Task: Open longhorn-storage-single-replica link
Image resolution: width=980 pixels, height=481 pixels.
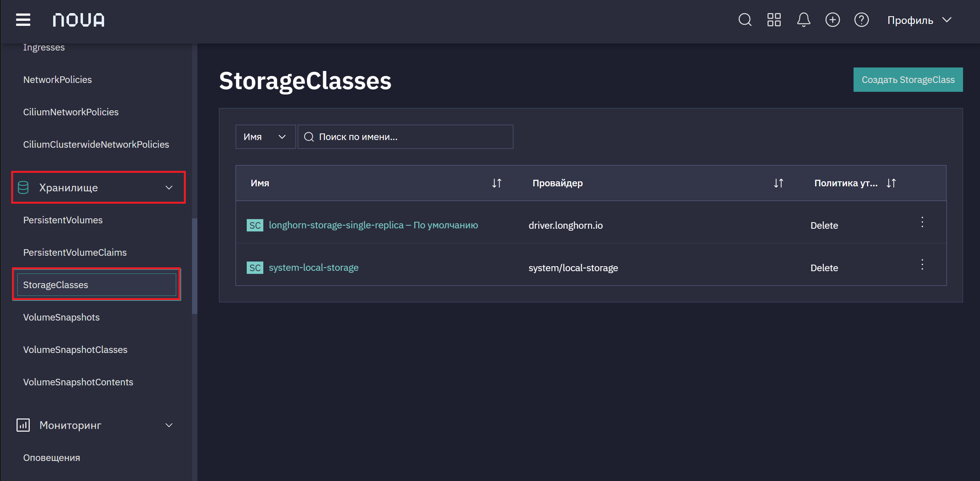Action: click(373, 225)
